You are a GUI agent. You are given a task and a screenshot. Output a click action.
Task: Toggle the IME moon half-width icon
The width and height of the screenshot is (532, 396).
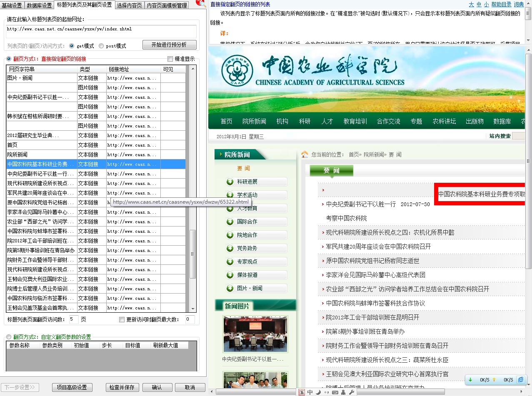tap(318, 392)
